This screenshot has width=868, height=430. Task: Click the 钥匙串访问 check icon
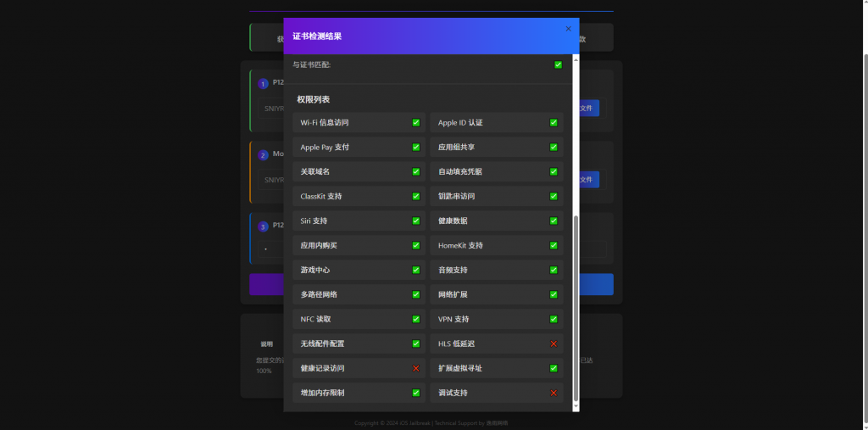click(x=553, y=196)
